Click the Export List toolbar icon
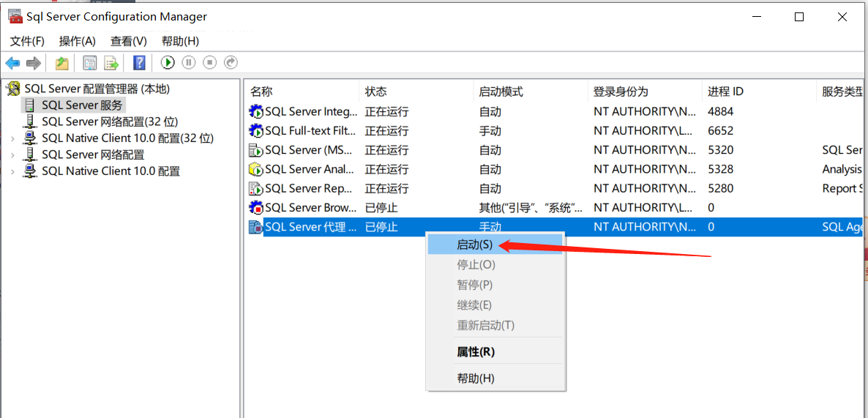This screenshot has height=418, width=868. point(111,63)
